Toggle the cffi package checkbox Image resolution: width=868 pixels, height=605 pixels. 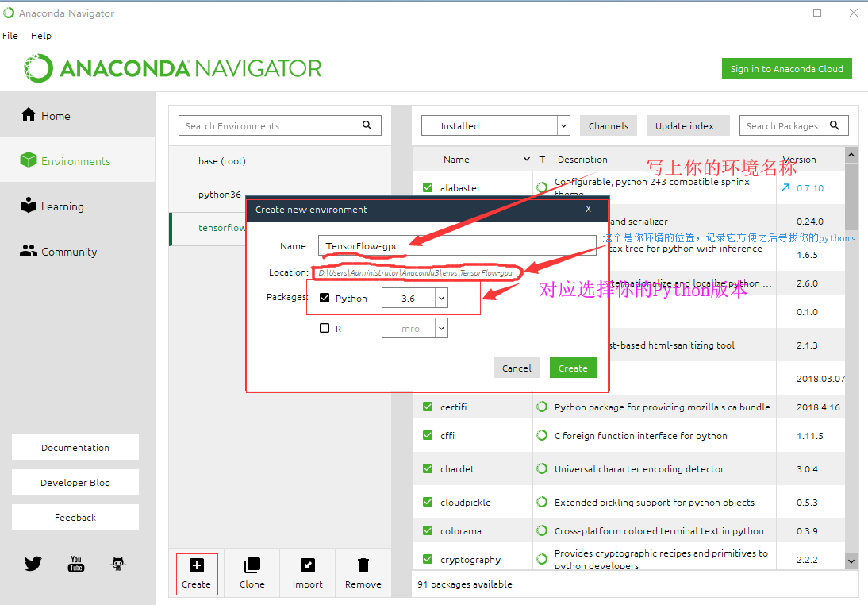428,435
